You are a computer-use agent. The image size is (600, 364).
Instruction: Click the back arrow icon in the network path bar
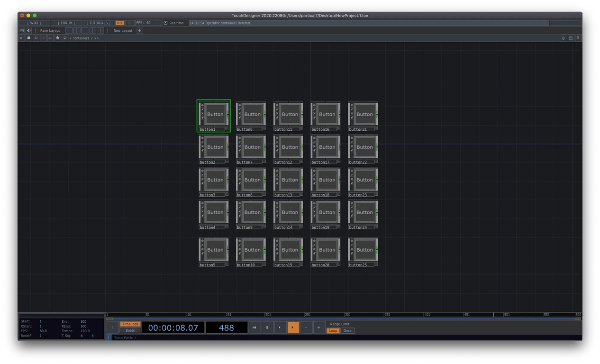36,38
